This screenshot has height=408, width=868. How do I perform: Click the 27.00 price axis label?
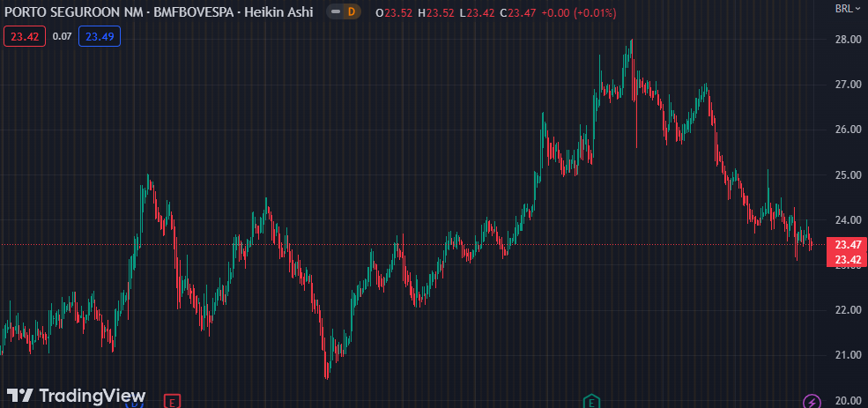click(x=848, y=85)
